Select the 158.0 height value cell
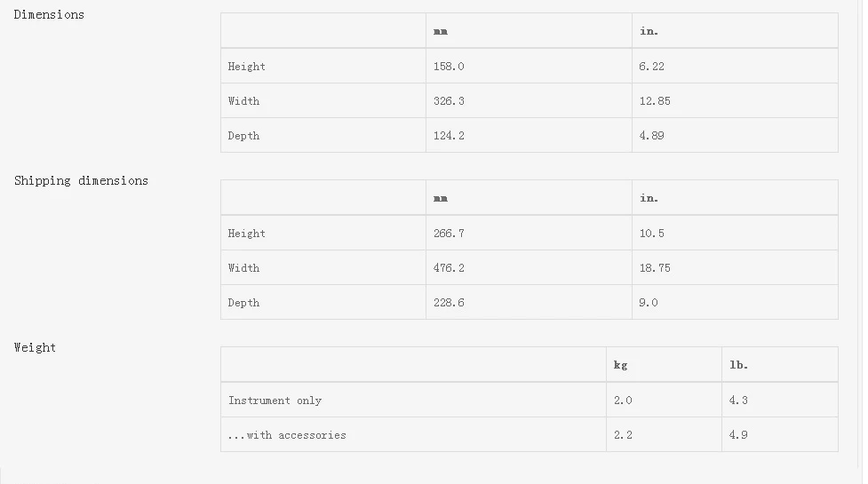 449,67
